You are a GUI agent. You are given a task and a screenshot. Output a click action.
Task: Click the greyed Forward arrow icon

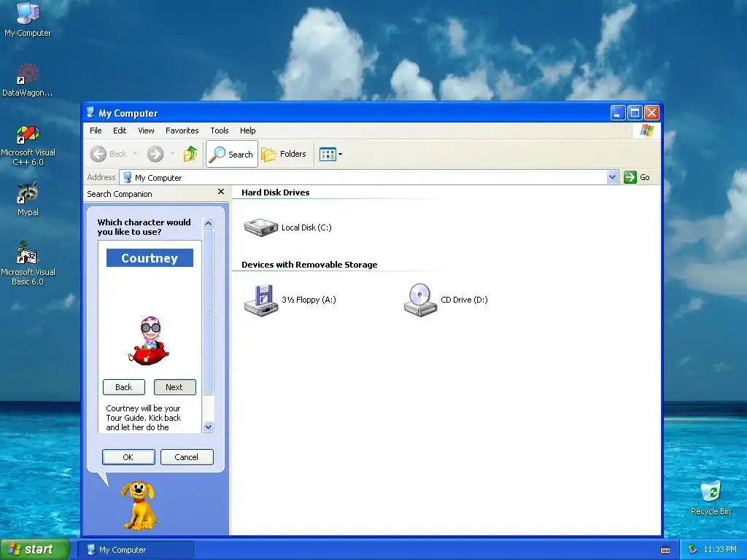coord(155,154)
